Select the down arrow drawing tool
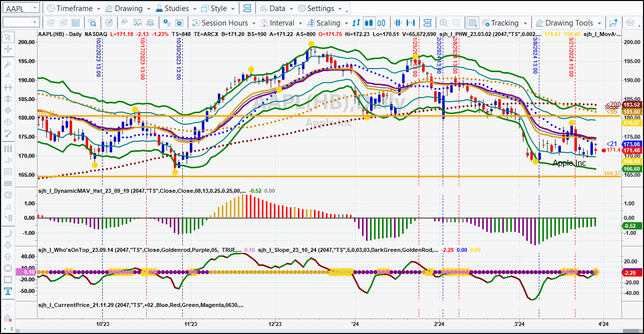This screenshot has width=644, height=334. [8, 245]
